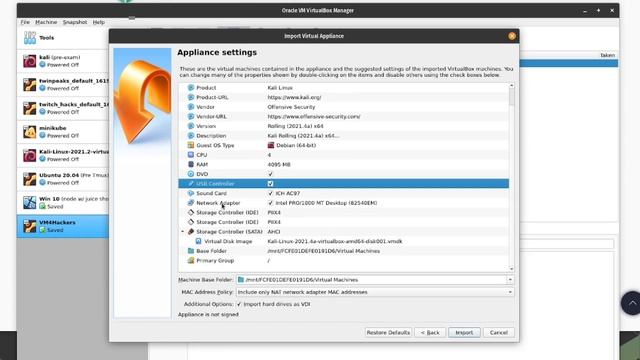Click the scrollbar down arrow in settings list
This screenshot has height=360, width=640.
(x=511, y=269)
